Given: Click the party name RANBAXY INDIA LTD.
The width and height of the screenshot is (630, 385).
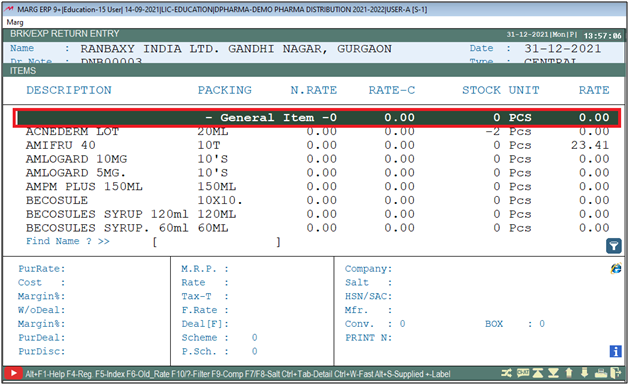Looking at the screenshot, I should (x=150, y=49).
